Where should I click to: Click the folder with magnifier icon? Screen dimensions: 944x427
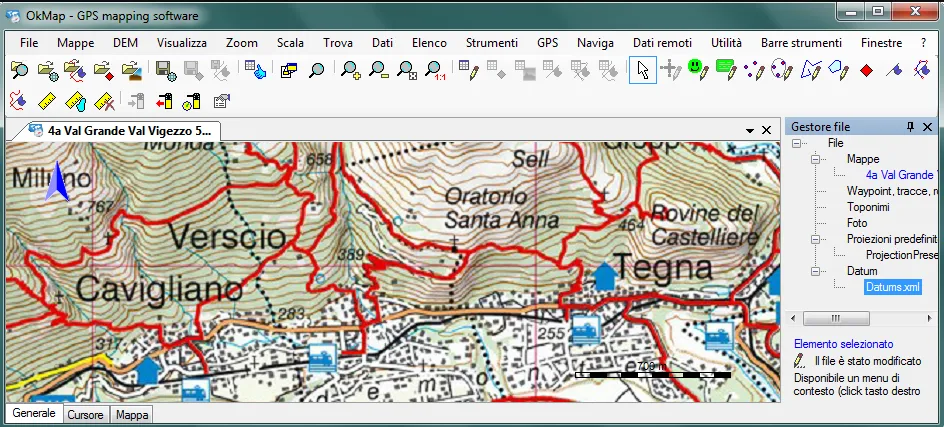(20, 70)
